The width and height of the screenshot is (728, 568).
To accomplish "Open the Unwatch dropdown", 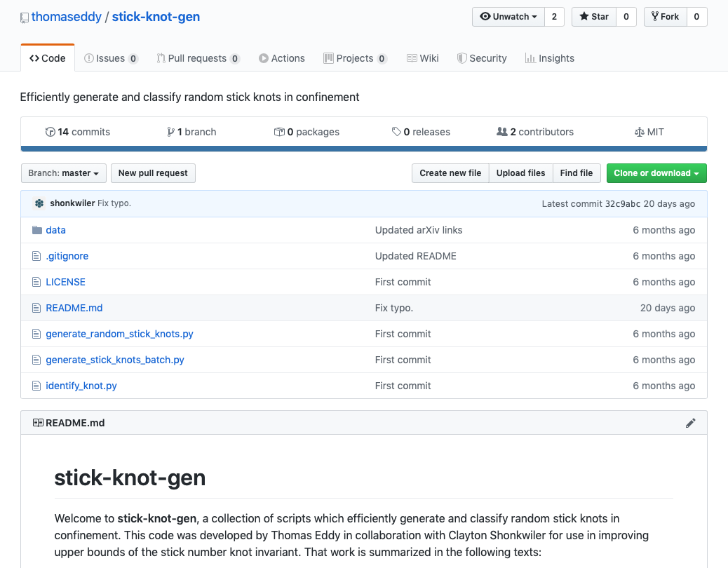I will 508,17.
